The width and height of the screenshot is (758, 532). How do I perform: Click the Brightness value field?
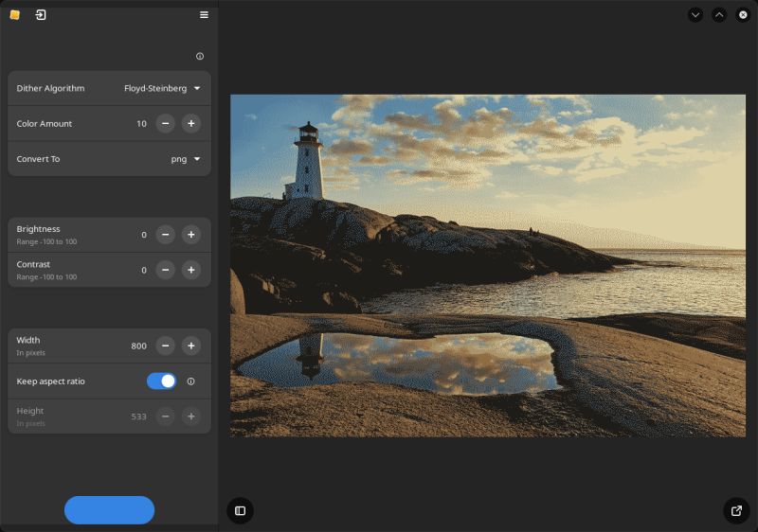coord(144,235)
